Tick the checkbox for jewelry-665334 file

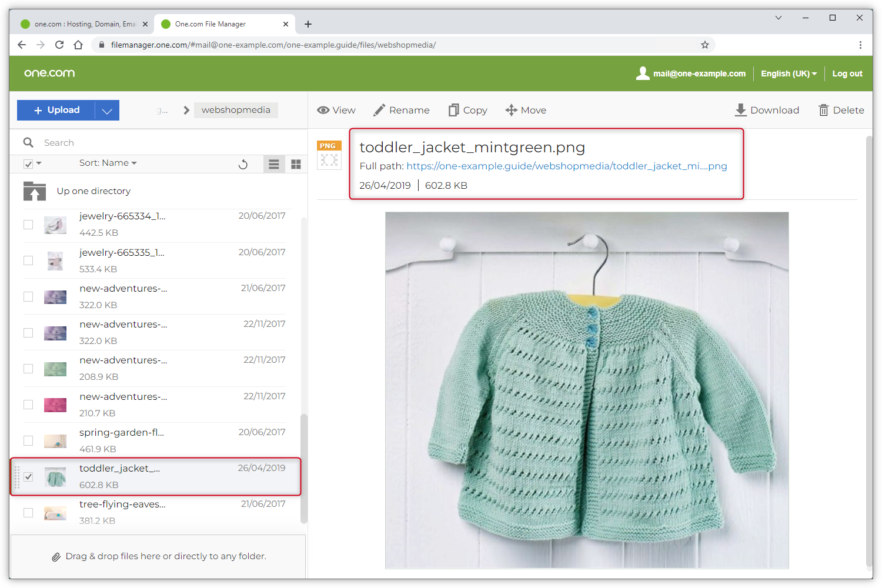point(28,225)
